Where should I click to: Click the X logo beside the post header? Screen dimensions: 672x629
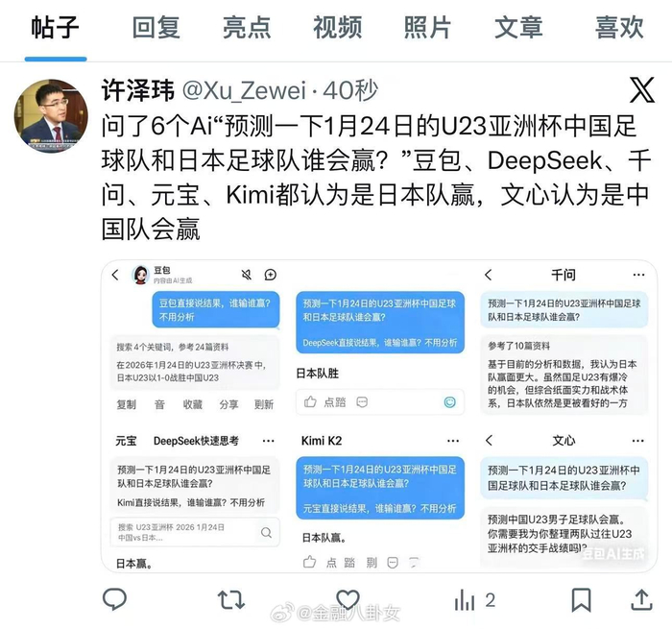click(x=641, y=90)
